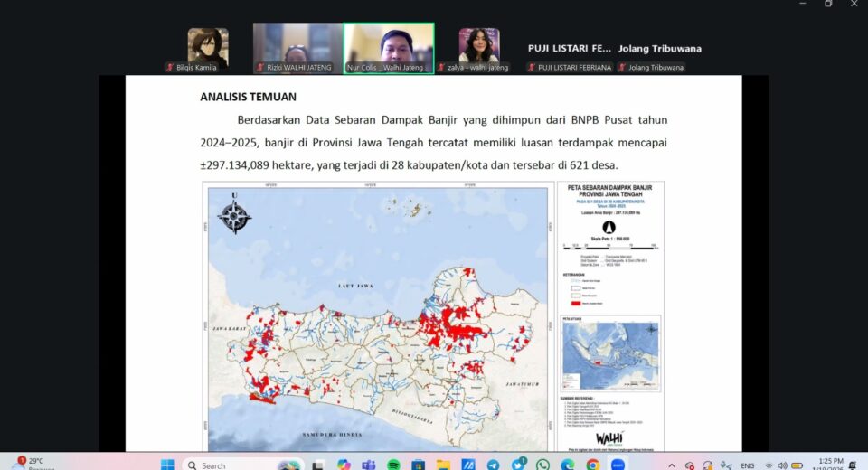Click the Nur Colis _ Walhi Jateng name label
Screen dimensions: 868x470
(x=385, y=68)
